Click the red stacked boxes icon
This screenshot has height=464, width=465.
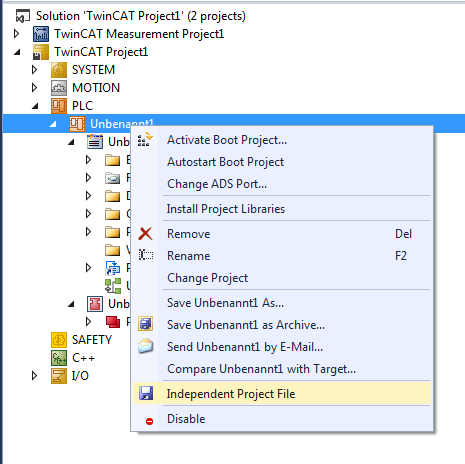[113, 322]
